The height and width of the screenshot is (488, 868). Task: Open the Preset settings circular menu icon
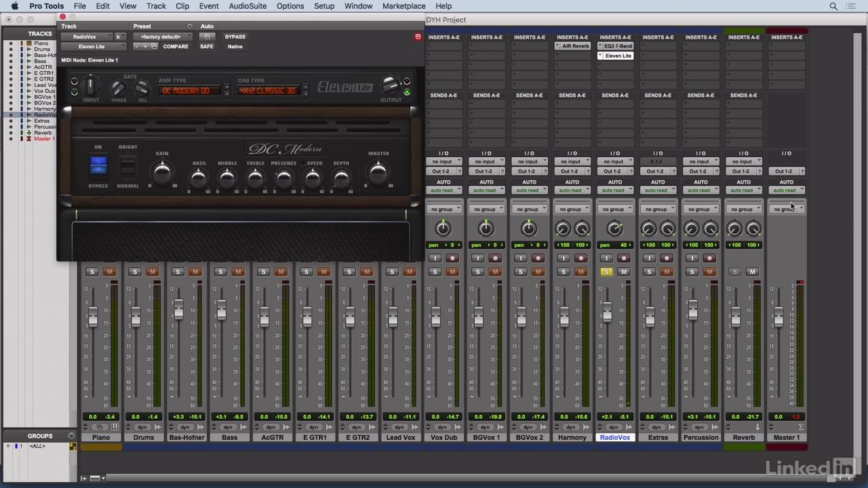pos(189,26)
